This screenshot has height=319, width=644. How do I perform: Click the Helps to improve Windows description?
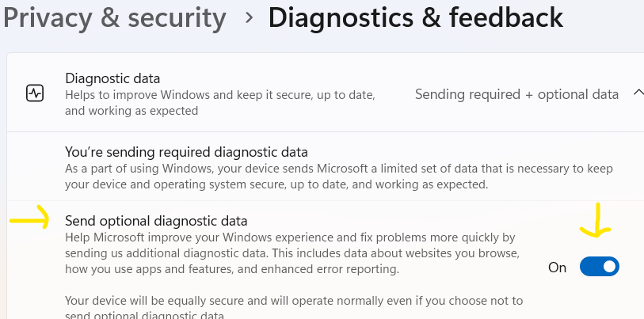click(219, 95)
